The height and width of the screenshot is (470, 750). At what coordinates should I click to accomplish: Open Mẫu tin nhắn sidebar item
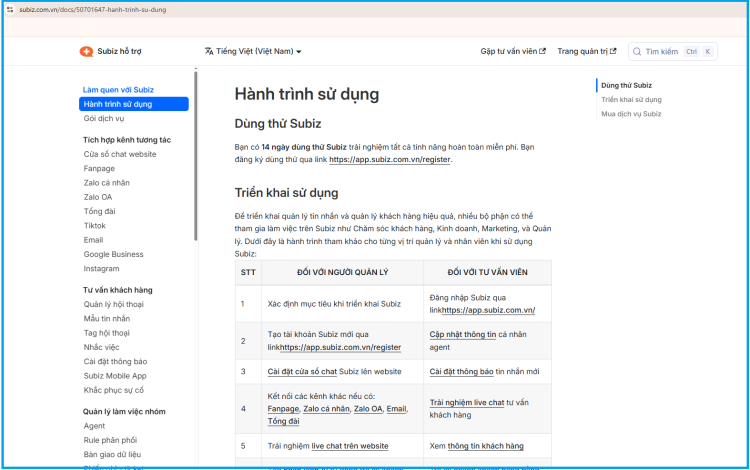(x=107, y=319)
